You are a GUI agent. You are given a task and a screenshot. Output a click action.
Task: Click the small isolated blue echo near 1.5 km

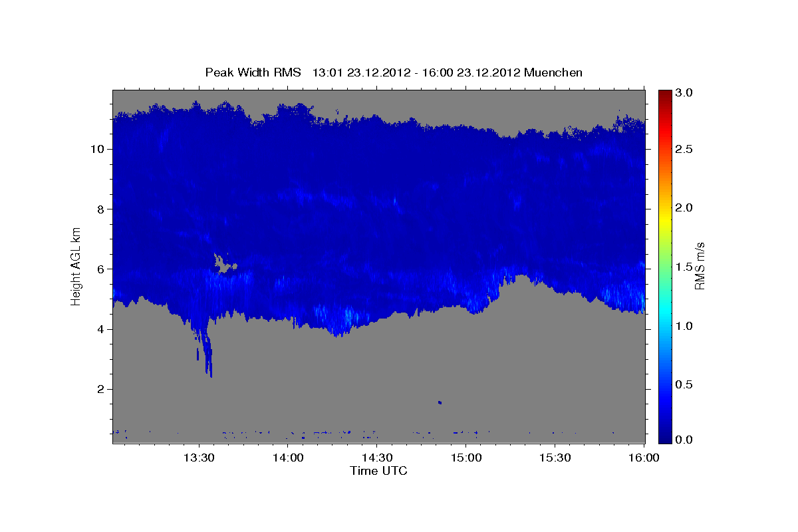point(440,402)
